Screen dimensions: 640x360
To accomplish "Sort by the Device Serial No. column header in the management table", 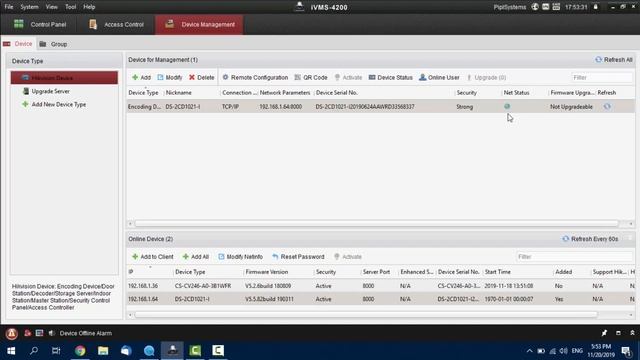I will 337,93.
